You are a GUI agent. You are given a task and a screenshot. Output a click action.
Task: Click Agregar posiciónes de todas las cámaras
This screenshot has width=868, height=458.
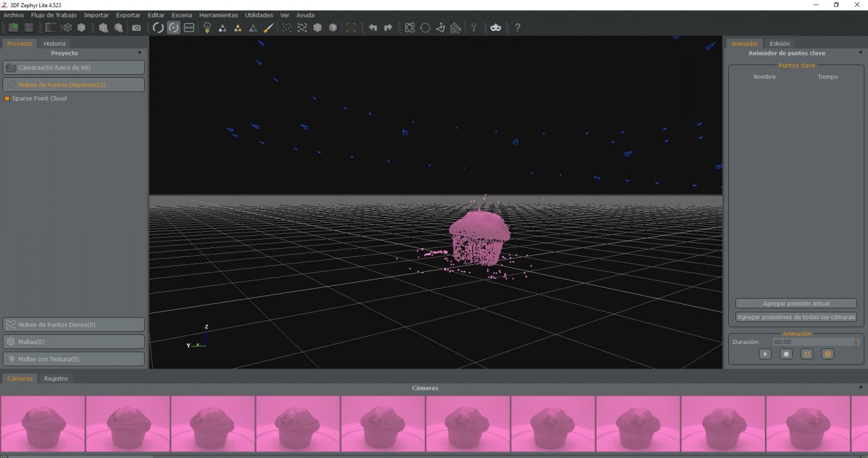796,317
